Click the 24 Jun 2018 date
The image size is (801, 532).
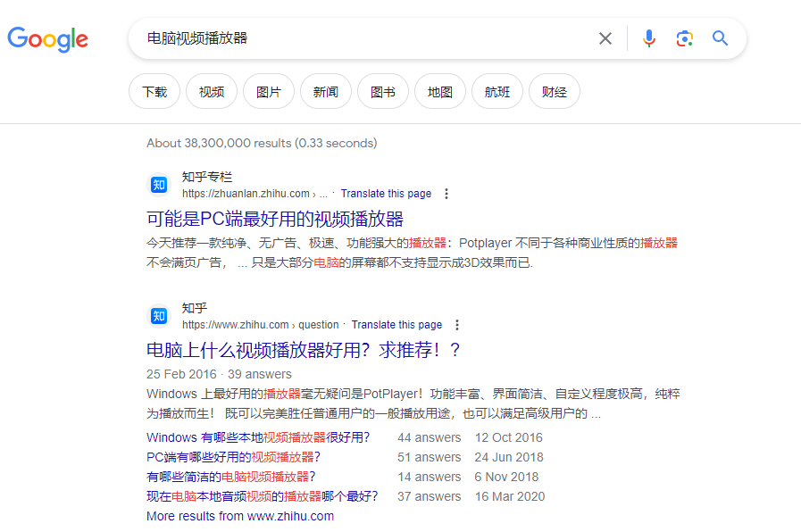pos(509,457)
